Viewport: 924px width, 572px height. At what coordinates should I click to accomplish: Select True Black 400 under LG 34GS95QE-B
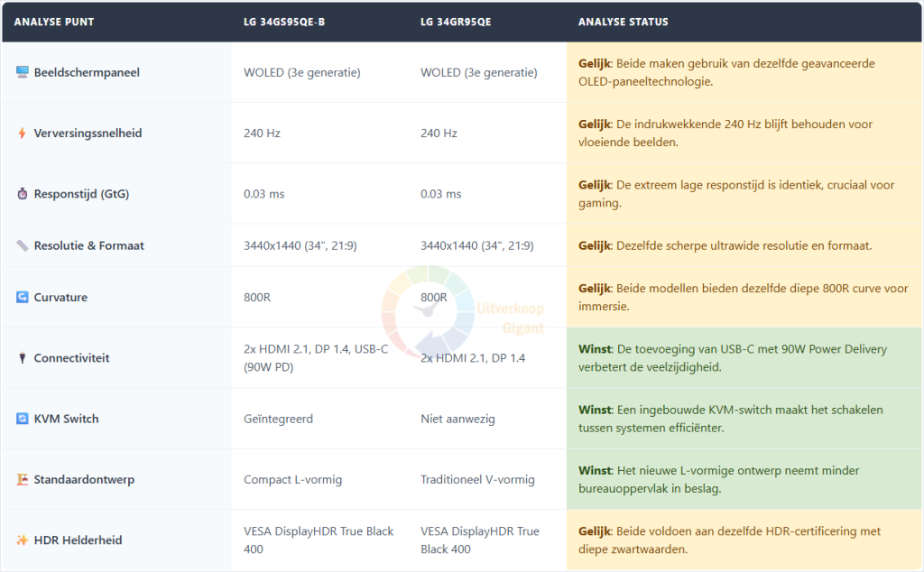(x=319, y=540)
